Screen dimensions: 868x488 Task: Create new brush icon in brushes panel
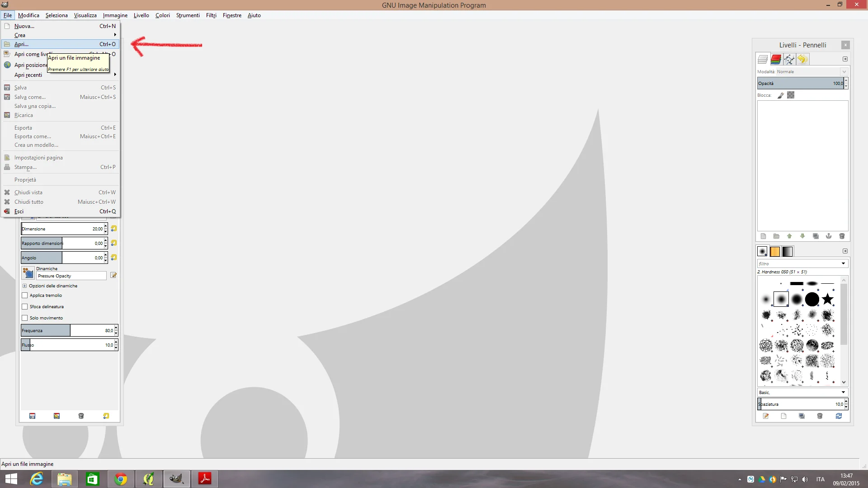[x=783, y=416]
